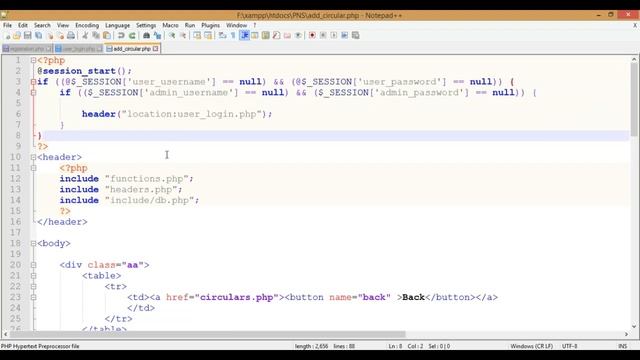640x360 pixels.
Task: Open the Encoding menu
Action: click(x=87, y=25)
